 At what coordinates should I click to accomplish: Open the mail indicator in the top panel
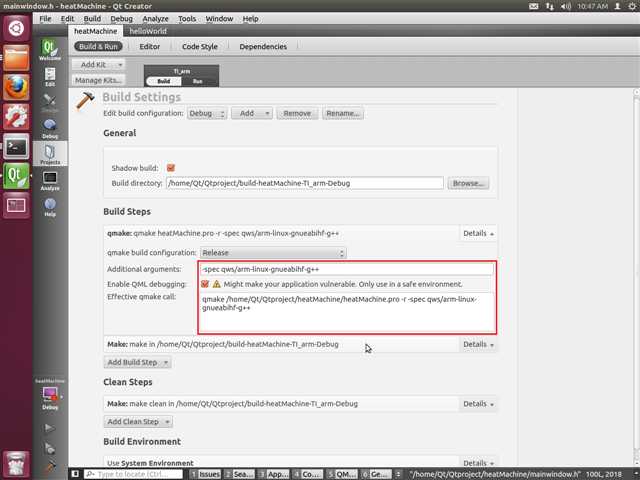pos(533,6)
